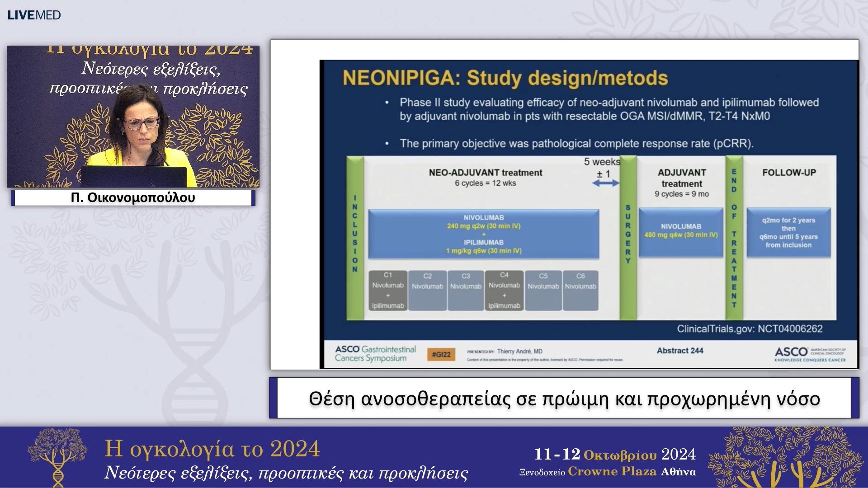This screenshot has width=868, height=488.
Task: Click the ASCO Knowledge Conquers Cancer logo
Action: (x=810, y=354)
